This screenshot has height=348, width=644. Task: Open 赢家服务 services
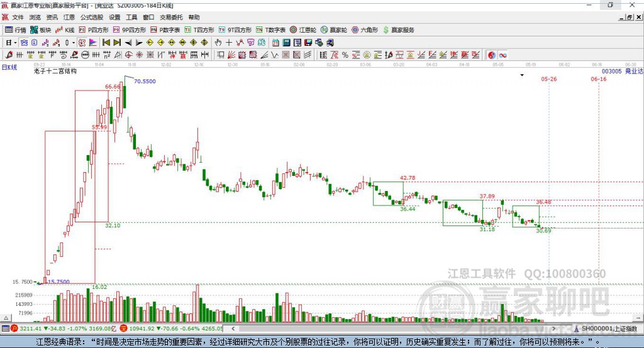coord(399,30)
